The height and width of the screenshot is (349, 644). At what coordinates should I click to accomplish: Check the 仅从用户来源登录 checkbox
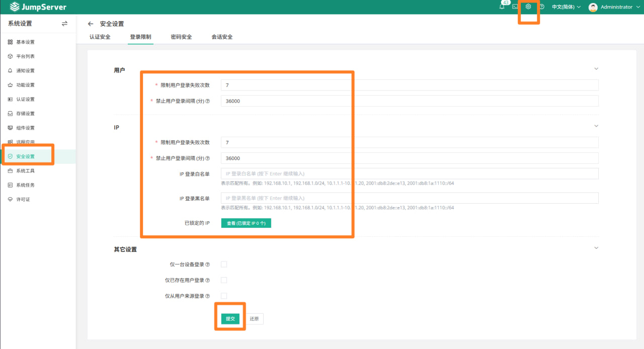pyautogui.click(x=224, y=296)
